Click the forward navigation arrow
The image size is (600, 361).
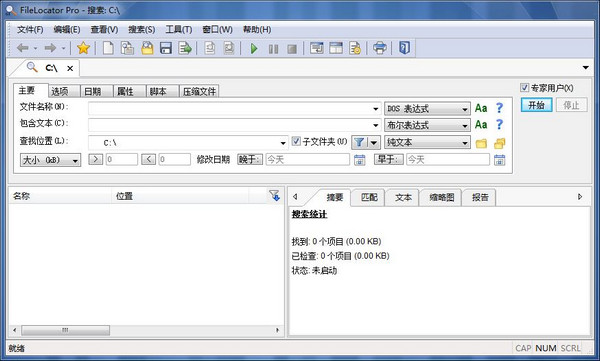click(51, 48)
